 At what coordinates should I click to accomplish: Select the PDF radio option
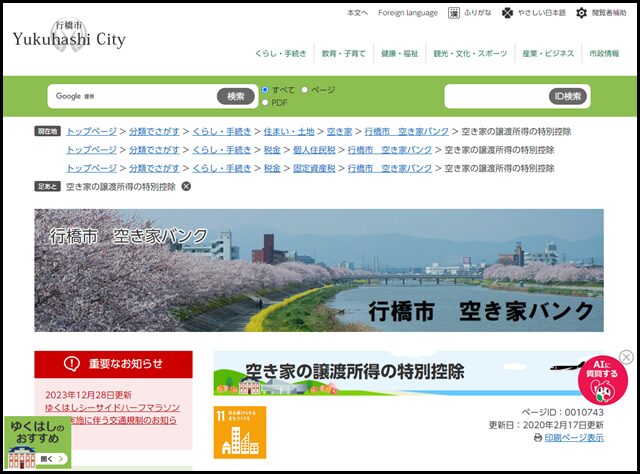pyautogui.click(x=265, y=102)
